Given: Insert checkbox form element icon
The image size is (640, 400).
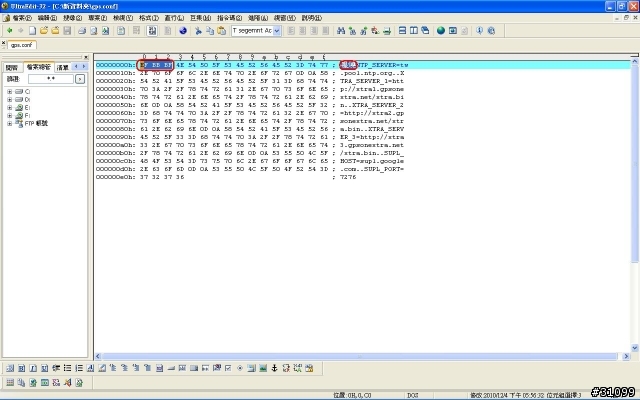Looking at the screenshot, I should (x=228, y=368).
